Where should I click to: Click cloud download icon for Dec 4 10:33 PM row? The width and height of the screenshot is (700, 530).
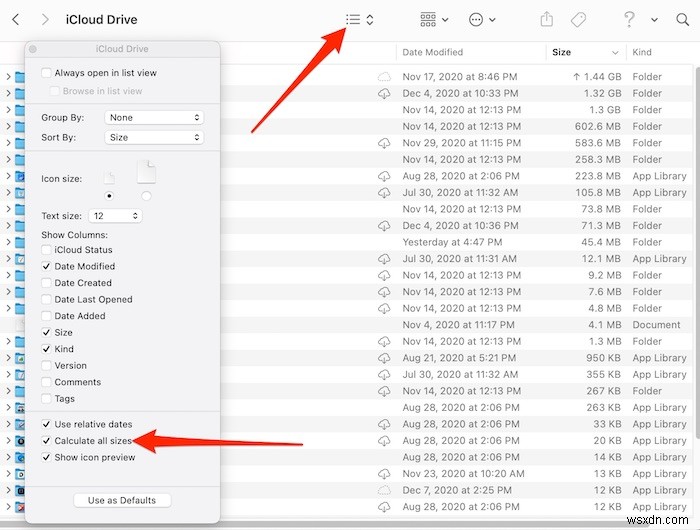click(x=384, y=93)
